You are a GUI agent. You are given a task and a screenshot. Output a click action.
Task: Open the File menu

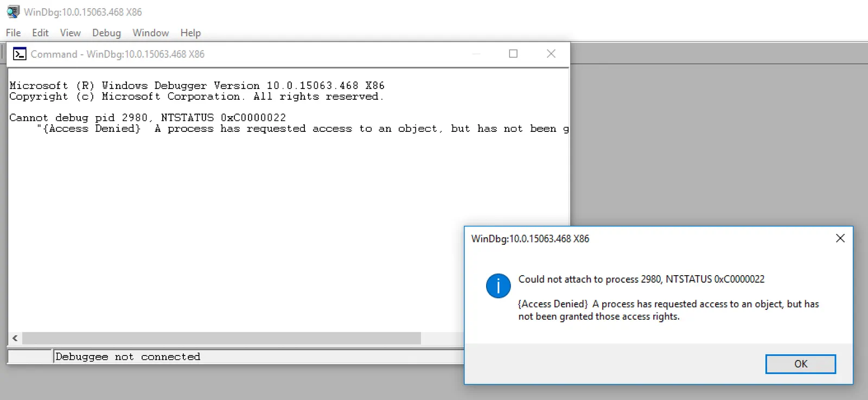point(13,33)
